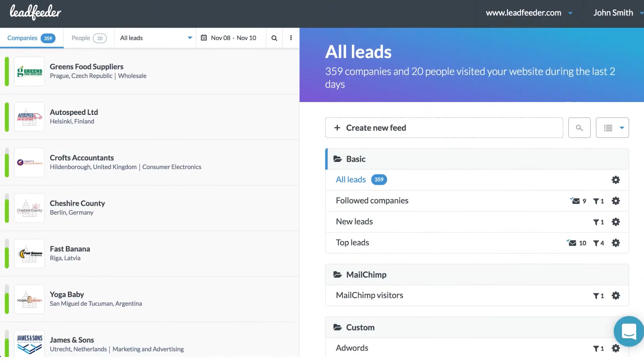Open the All leads feed dropdown

155,38
